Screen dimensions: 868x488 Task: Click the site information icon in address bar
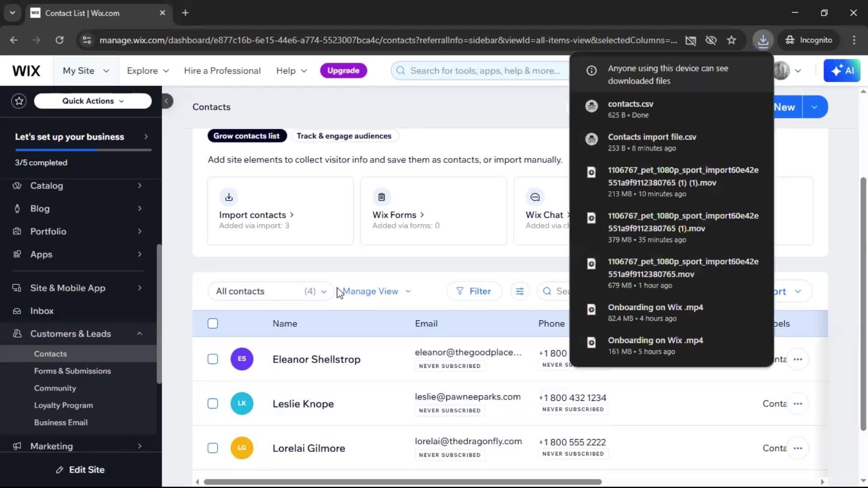click(x=87, y=40)
